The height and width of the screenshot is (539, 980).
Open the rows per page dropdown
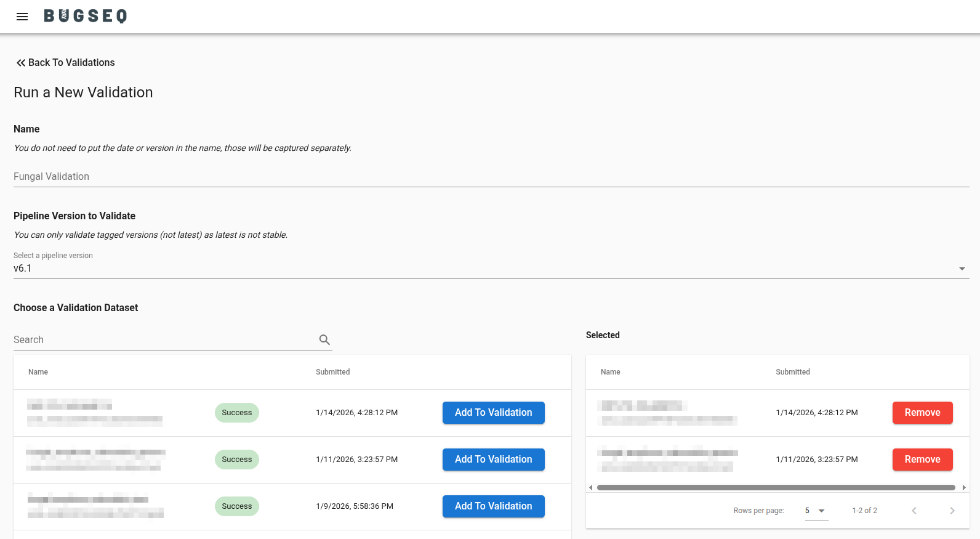tap(816, 511)
